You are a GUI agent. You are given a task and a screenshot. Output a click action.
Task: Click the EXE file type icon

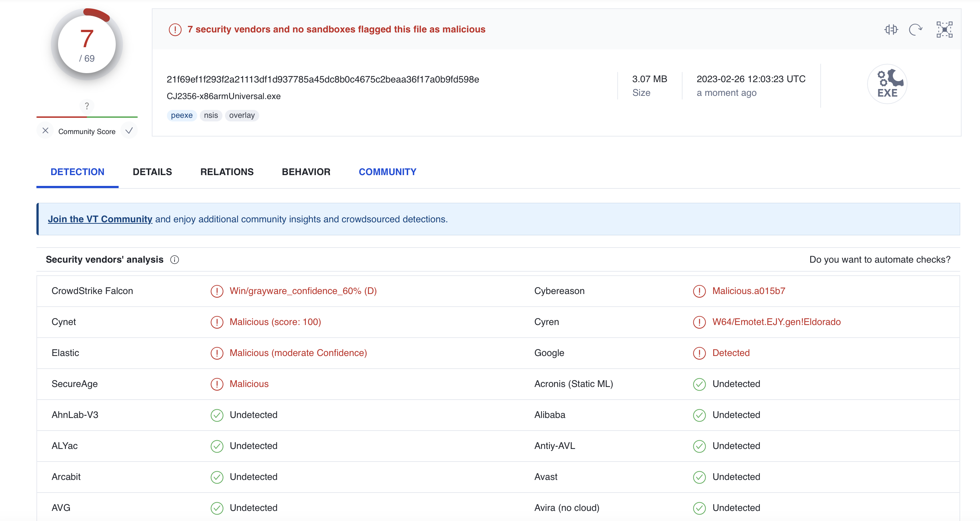(x=887, y=84)
